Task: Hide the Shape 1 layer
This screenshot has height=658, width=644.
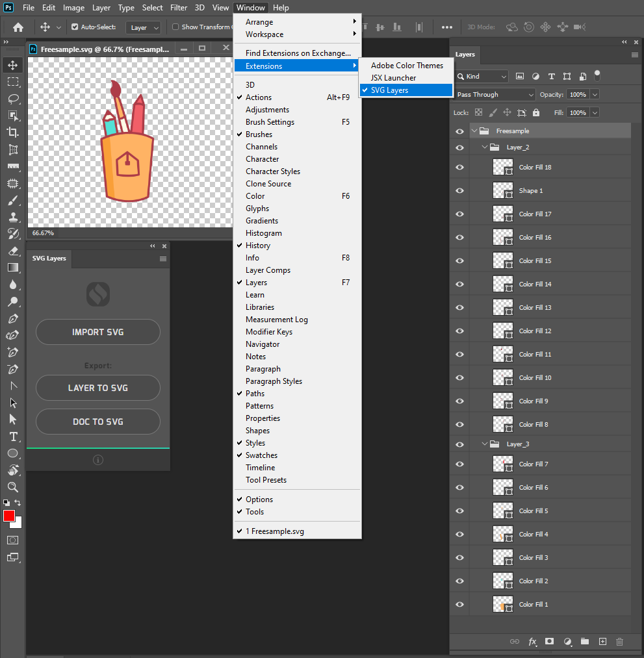Action: pos(459,190)
